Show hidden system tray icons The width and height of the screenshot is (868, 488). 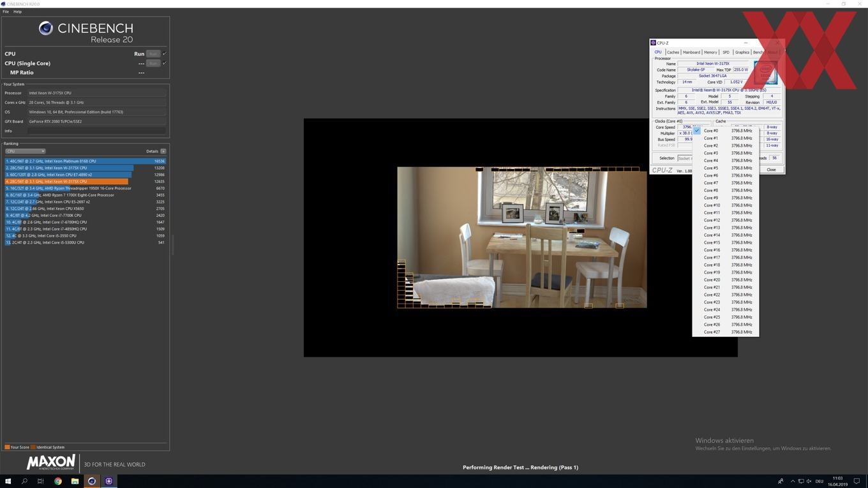pos(793,481)
